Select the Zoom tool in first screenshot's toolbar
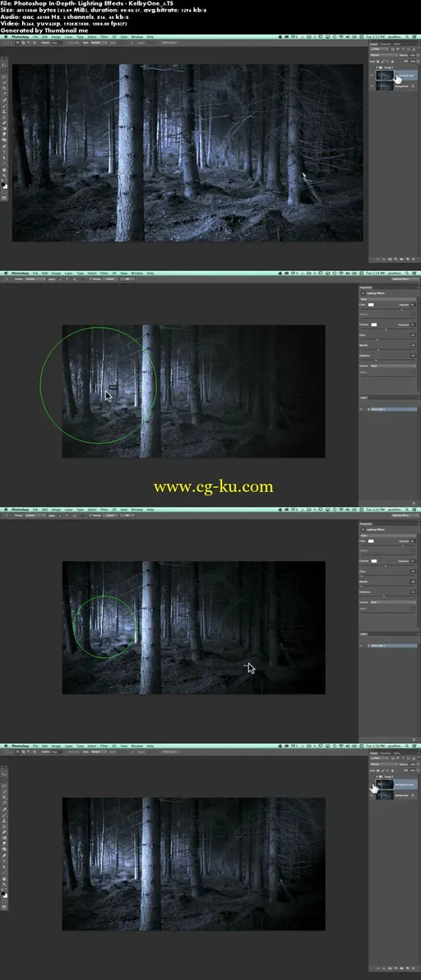The image size is (421, 980). click(4, 176)
